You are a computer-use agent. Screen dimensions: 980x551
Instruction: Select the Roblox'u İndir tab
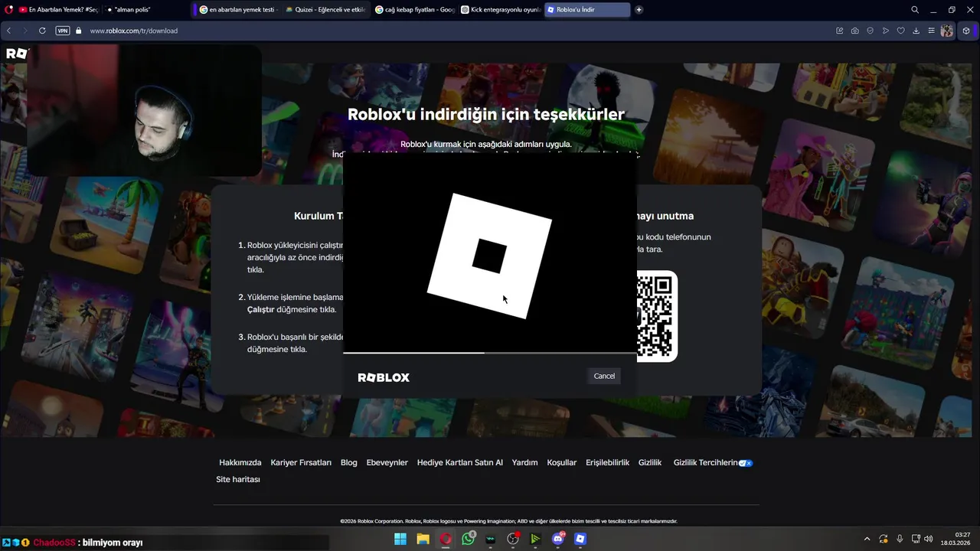coord(588,10)
